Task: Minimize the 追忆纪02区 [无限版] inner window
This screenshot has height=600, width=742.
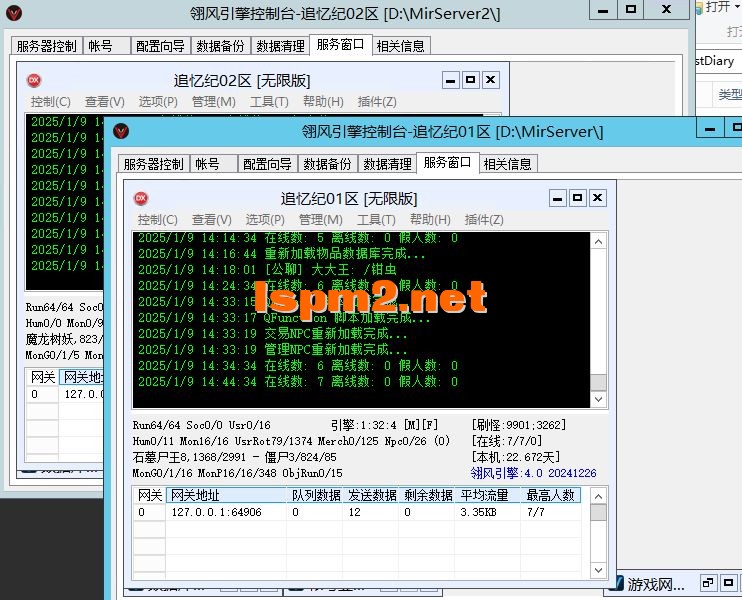Action: [x=450, y=80]
